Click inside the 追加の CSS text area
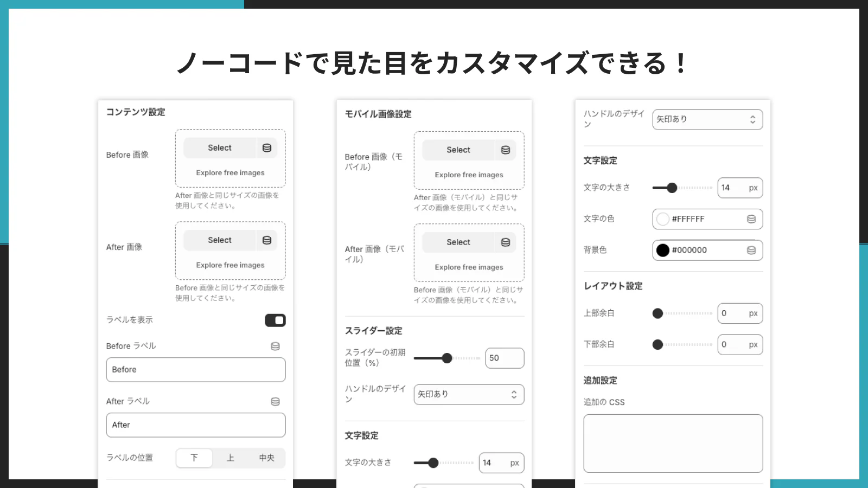The image size is (868, 488). [x=673, y=443]
